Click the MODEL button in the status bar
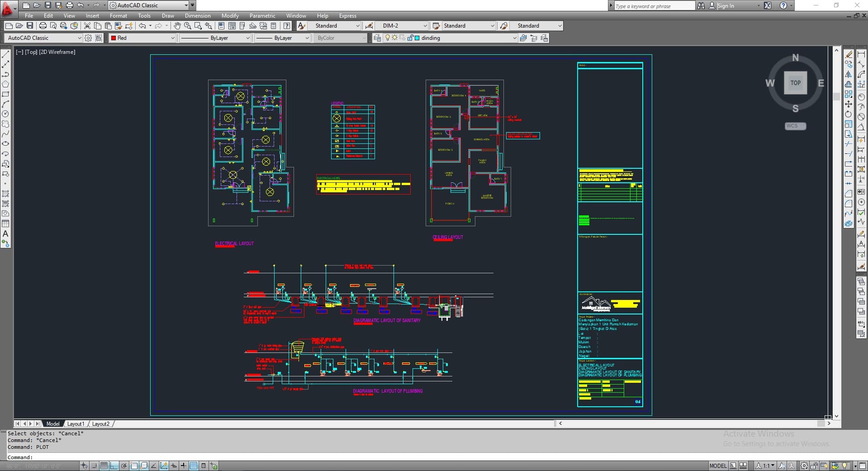Screen dimensions: 868x471 pyautogui.click(x=717, y=466)
